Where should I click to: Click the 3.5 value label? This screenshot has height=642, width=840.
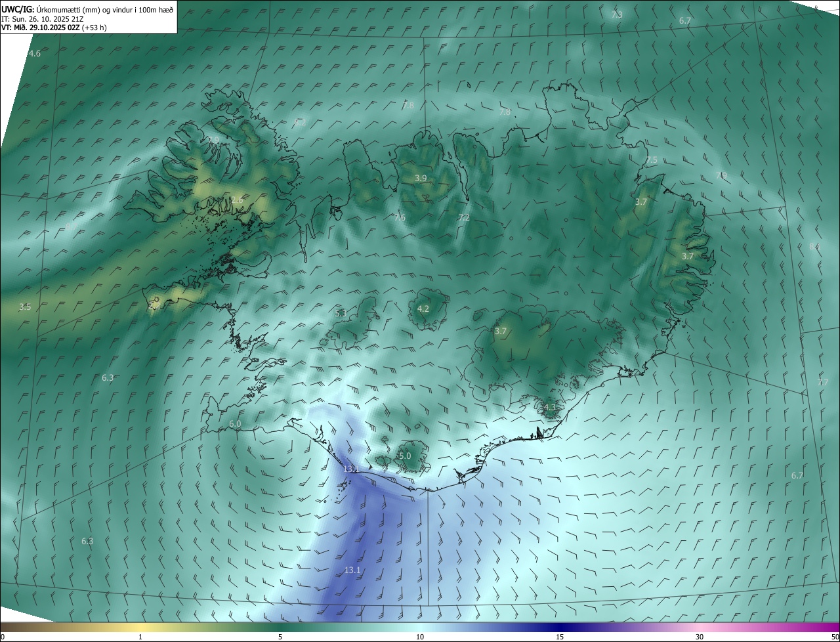[x=25, y=307]
